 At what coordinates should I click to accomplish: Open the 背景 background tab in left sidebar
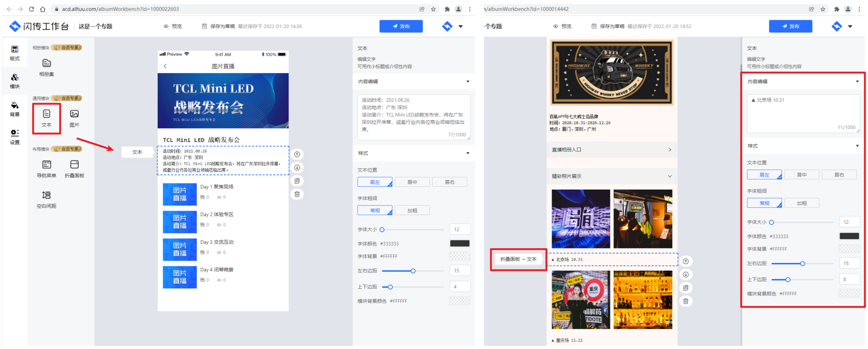15,109
